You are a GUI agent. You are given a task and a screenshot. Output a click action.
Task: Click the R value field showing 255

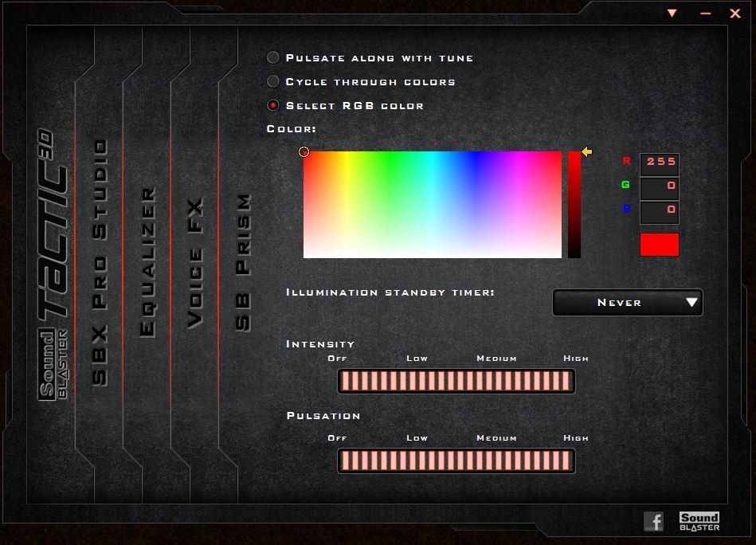(660, 164)
